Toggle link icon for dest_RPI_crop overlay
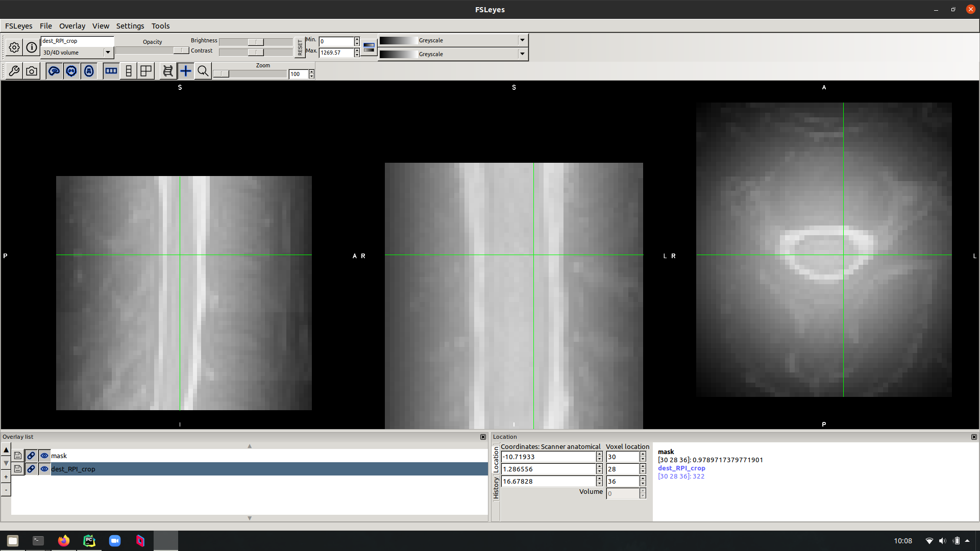The image size is (980, 551). pyautogui.click(x=31, y=469)
